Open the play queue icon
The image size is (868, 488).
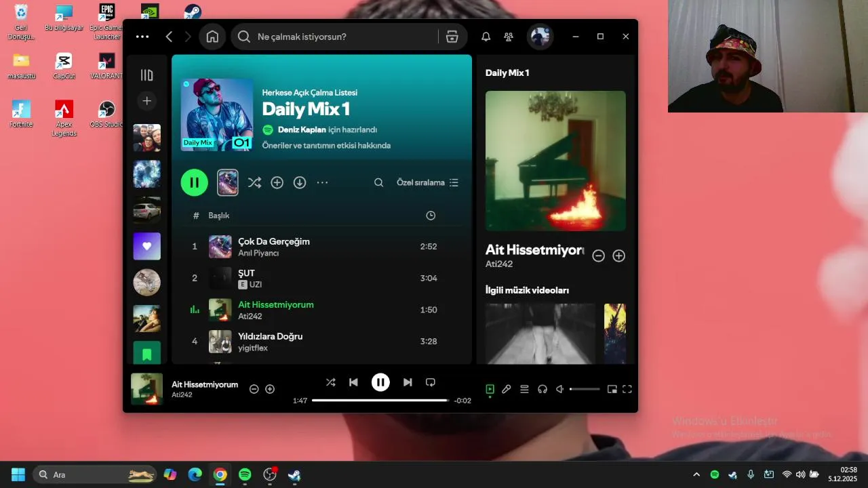click(524, 389)
